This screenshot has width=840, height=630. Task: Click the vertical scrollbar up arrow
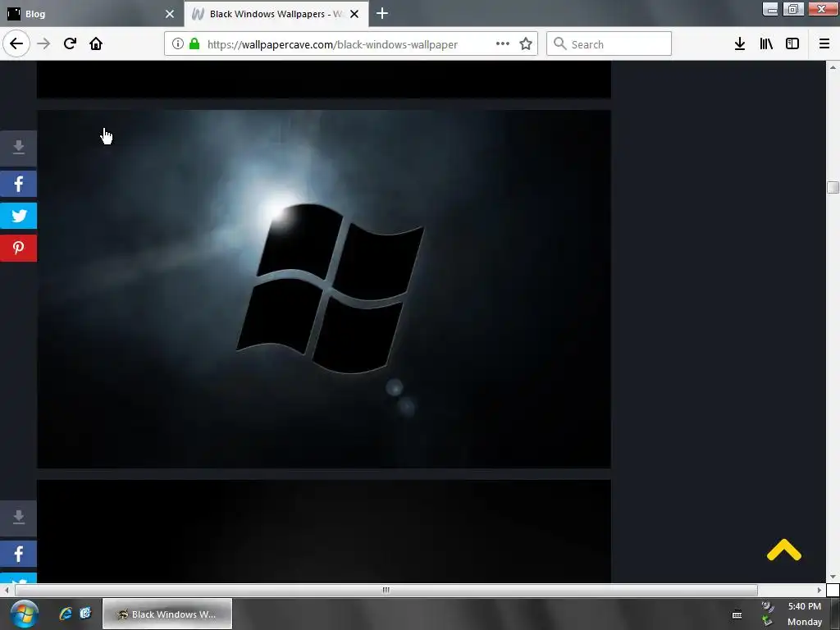pyautogui.click(x=833, y=67)
